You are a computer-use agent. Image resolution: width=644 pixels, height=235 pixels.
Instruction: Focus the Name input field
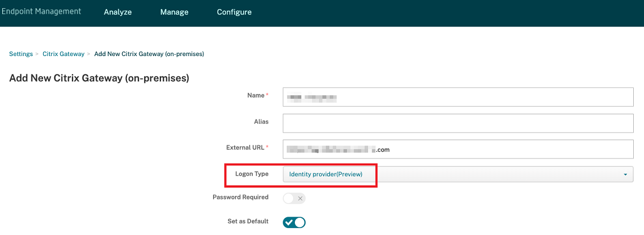tap(457, 98)
